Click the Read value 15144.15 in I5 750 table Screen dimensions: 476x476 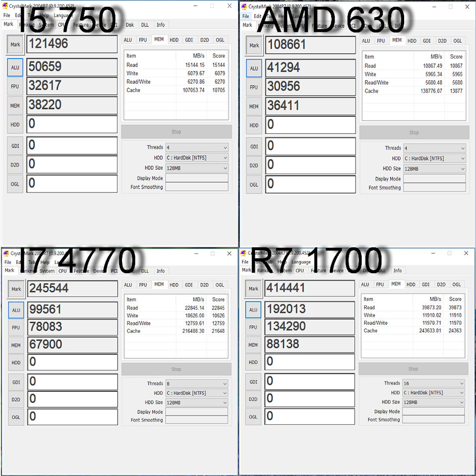point(195,65)
